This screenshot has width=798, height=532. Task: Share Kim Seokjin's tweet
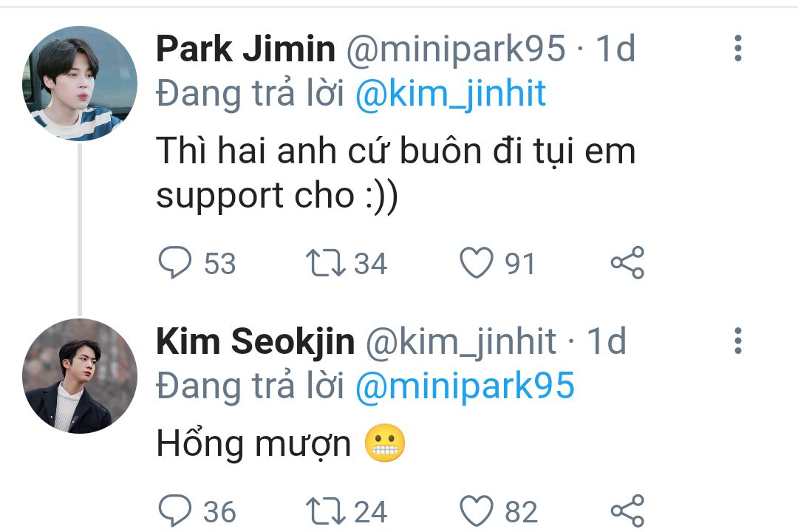click(627, 511)
